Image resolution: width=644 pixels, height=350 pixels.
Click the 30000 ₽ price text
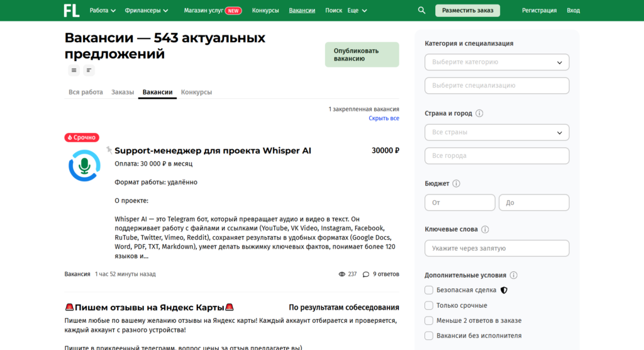click(386, 150)
